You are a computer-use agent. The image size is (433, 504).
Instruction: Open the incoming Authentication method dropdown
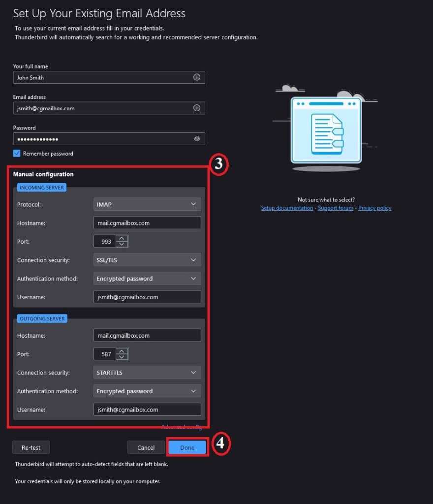point(147,278)
